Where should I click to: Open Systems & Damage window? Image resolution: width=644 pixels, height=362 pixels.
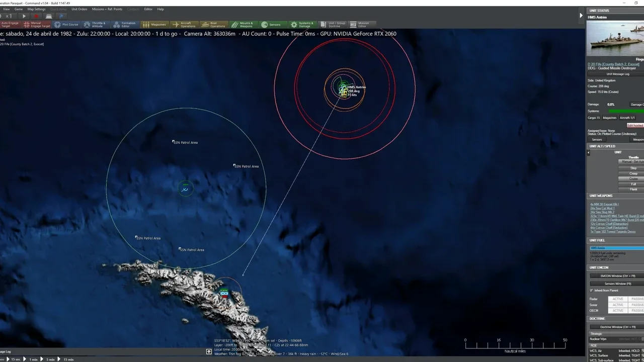coord(301,24)
